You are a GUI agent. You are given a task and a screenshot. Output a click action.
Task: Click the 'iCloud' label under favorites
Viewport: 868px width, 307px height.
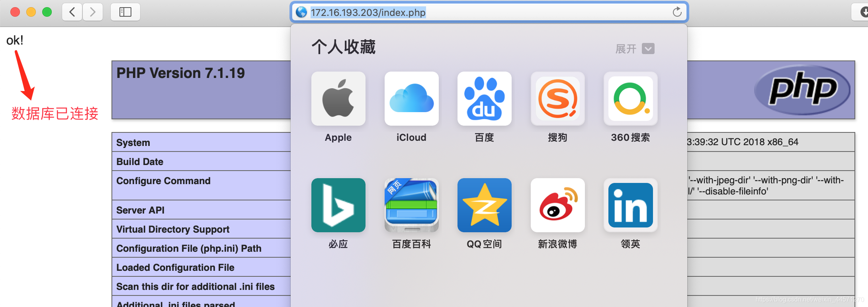tap(411, 138)
